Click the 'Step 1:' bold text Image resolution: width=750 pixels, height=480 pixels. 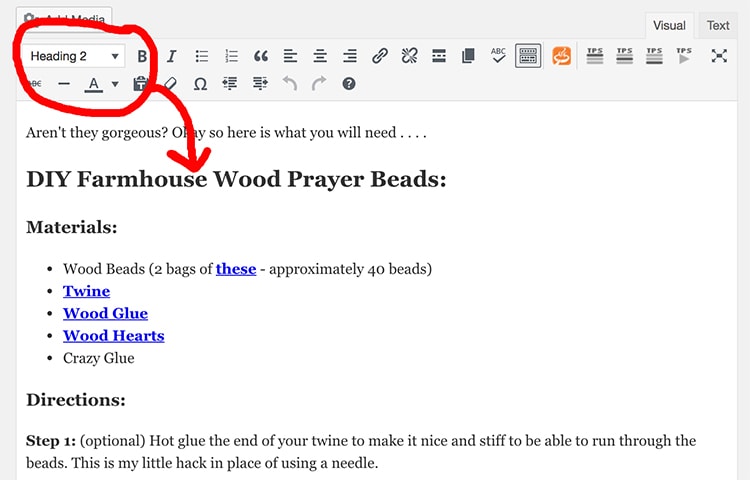51,441
